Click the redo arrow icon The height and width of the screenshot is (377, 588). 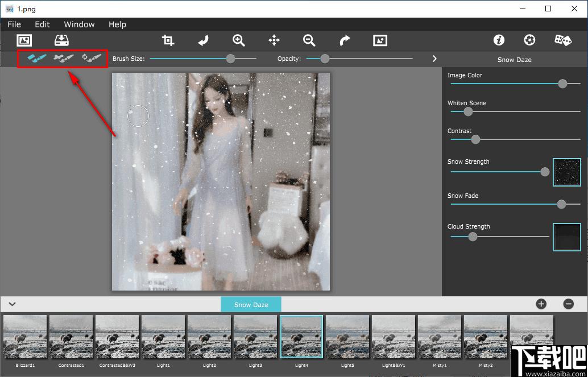(345, 40)
